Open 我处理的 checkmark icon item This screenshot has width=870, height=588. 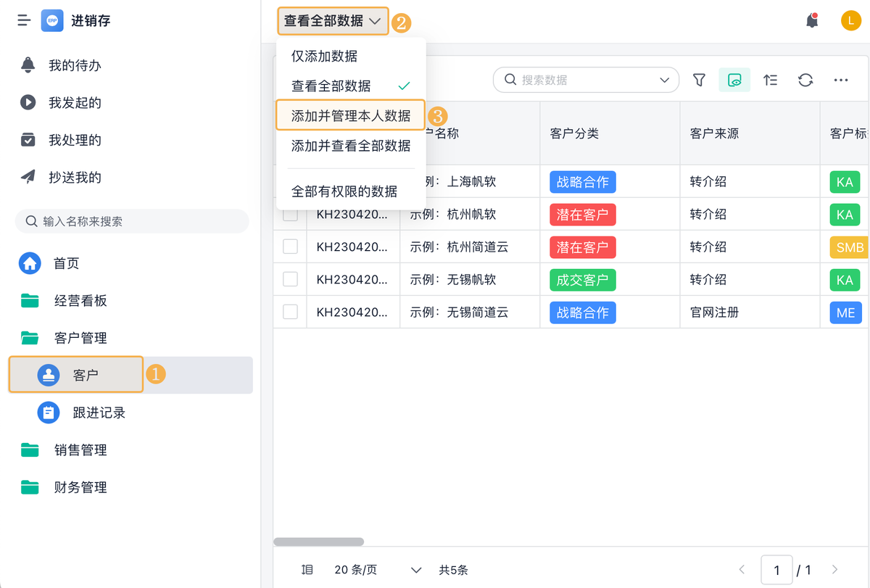click(x=28, y=140)
